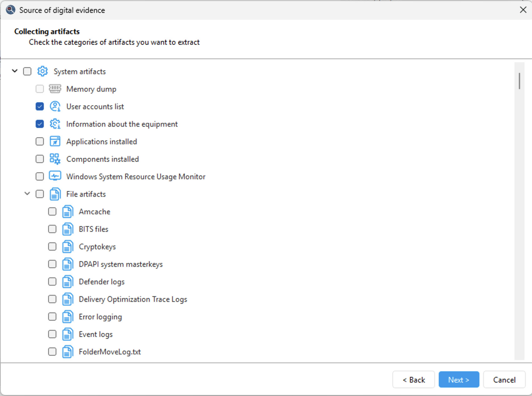Collapse the File artifacts group
This screenshot has height=396, width=532.
pos(27,194)
